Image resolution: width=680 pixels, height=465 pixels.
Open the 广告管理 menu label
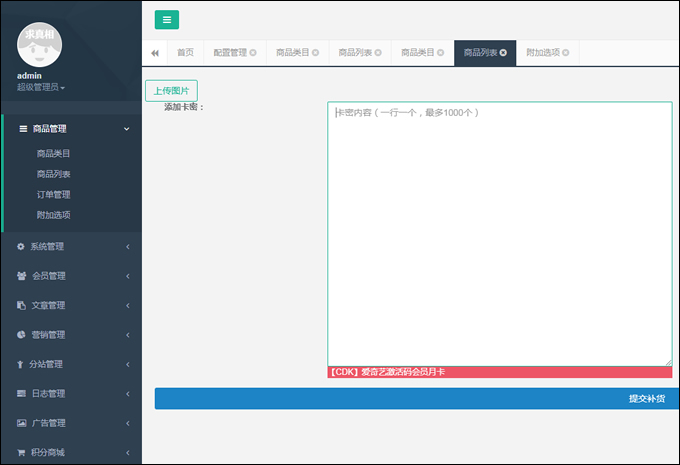coord(48,423)
